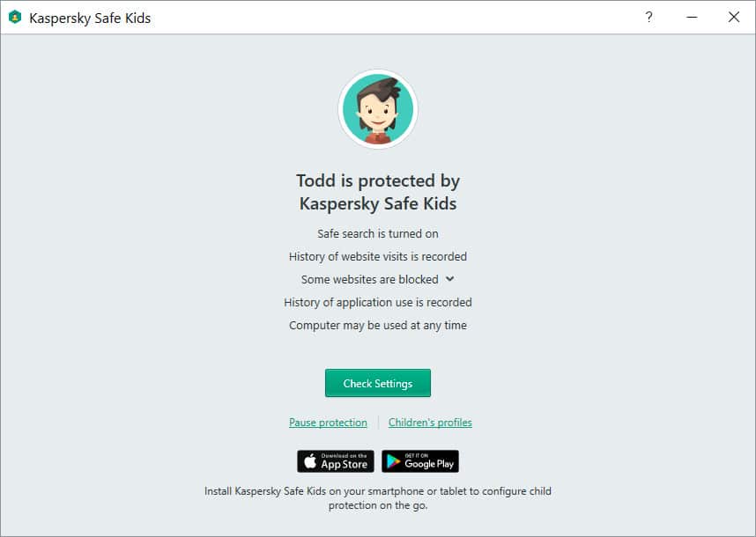Click the Google Play download badge
The image size is (756, 537).
point(420,461)
